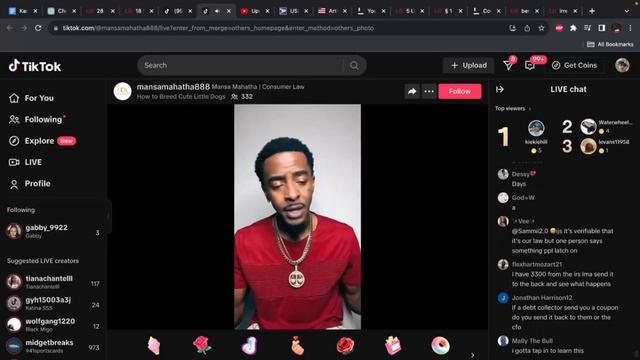Click the streamer's profile avatar

point(122,91)
